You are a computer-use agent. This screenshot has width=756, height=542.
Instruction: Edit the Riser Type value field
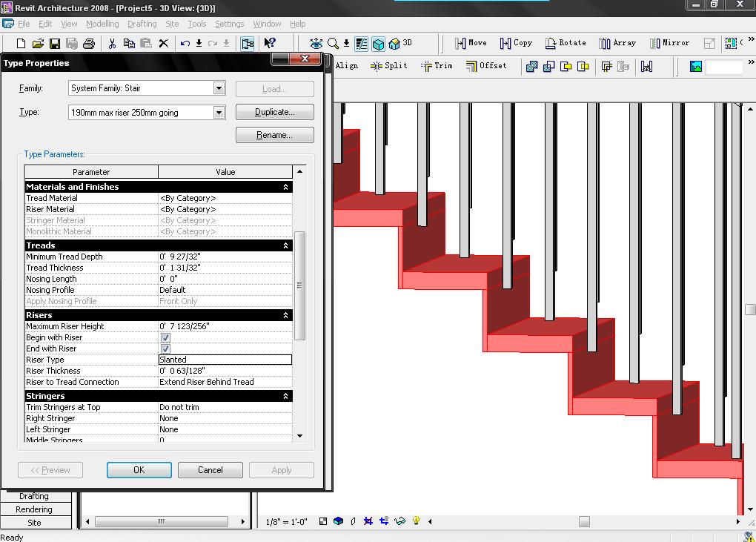pyautogui.click(x=225, y=360)
